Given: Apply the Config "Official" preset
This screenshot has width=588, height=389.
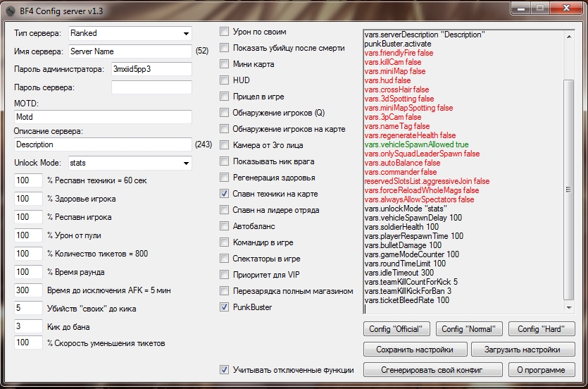Looking at the screenshot, I should (396, 329).
